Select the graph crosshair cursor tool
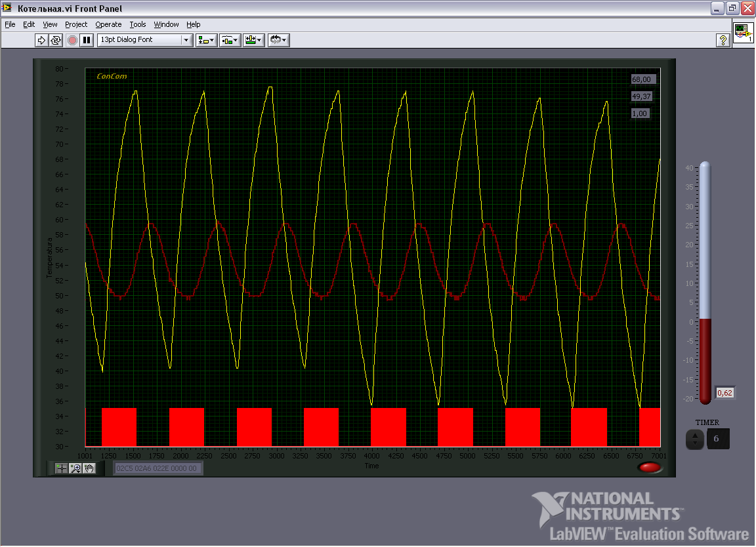 (x=61, y=468)
